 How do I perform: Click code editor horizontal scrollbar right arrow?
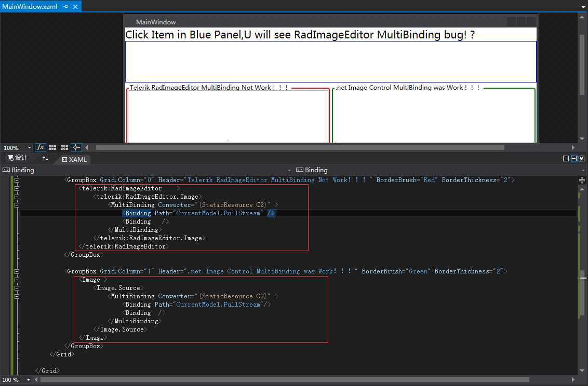(x=573, y=380)
